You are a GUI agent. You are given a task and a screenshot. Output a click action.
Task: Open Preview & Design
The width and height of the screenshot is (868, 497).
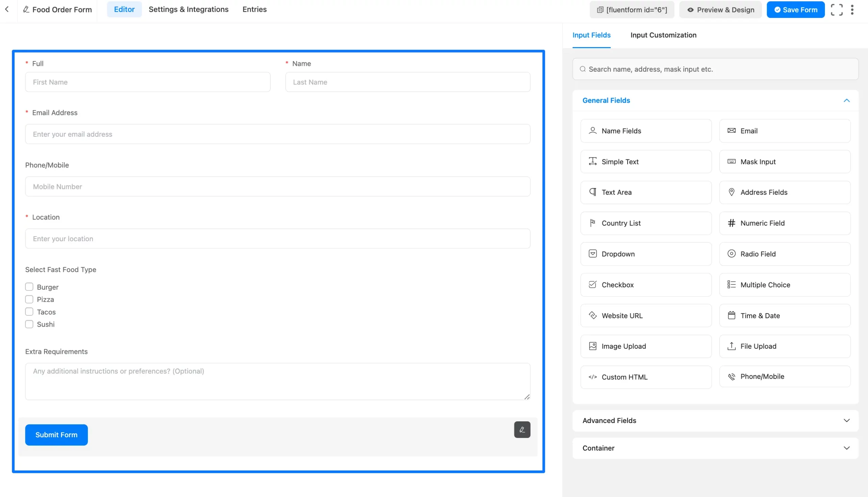point(720,10)
